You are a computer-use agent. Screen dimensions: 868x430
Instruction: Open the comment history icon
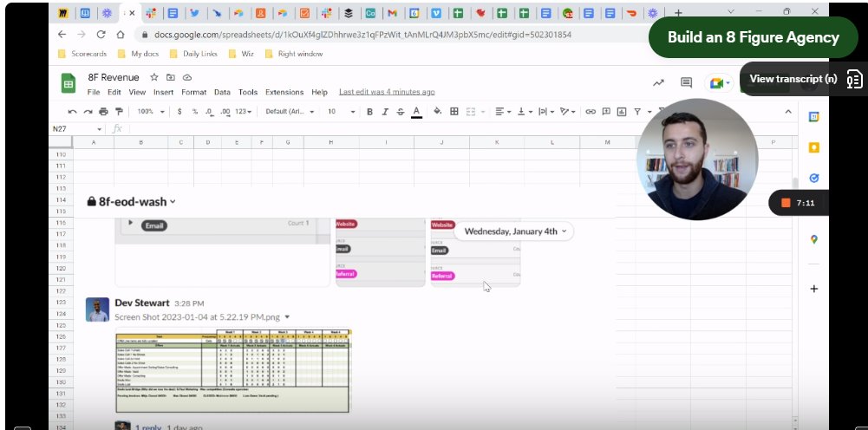687,83
